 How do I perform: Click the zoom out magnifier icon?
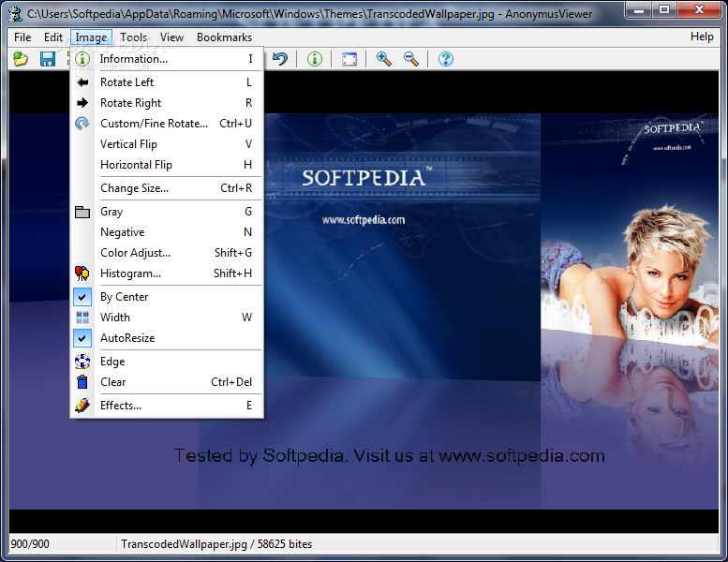click(x=411, y=59)
